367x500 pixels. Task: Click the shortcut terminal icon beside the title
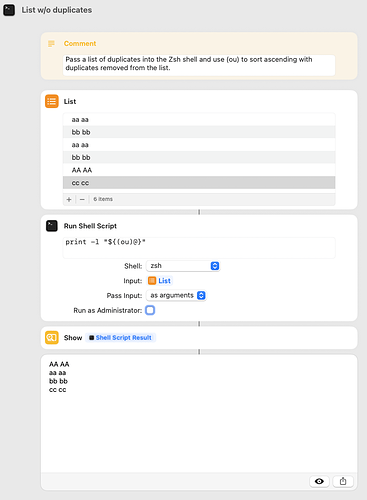(9, 10)
